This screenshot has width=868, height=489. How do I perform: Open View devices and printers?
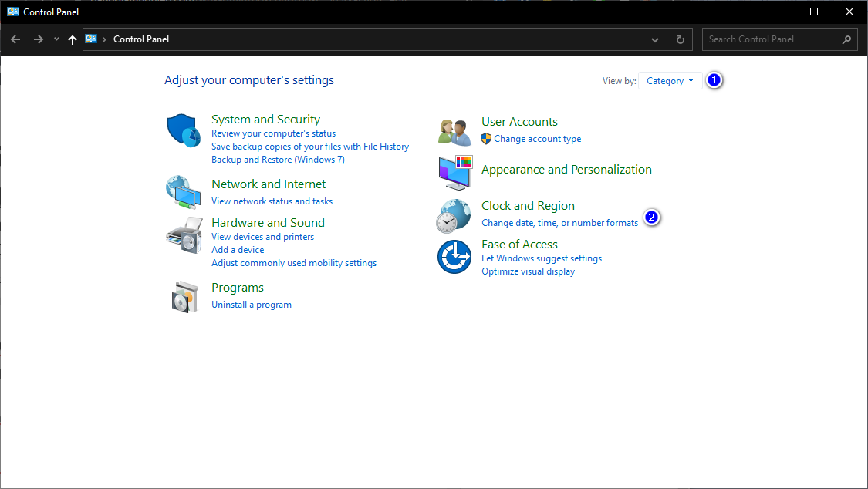pos(262,237)
